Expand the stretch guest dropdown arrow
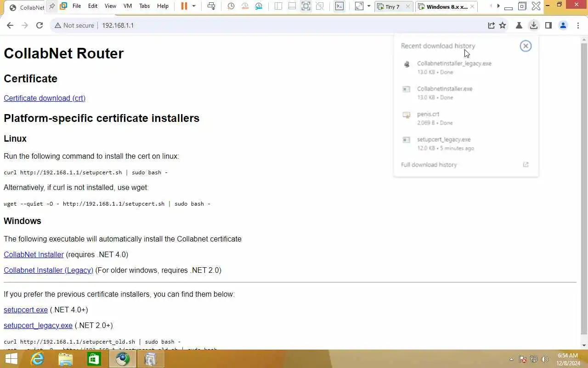The width and height of the screenshot is (588, 368). 368,6
